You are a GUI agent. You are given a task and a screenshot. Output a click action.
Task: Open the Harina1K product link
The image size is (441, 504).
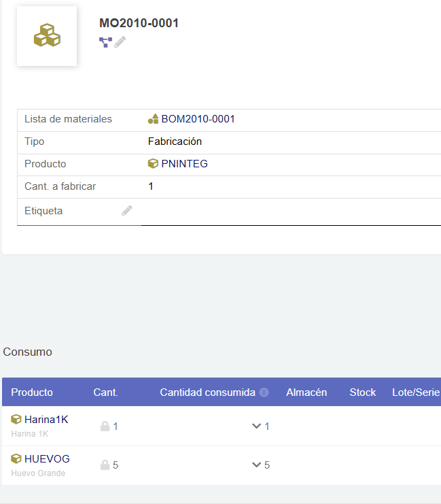(x=46, y=420)
